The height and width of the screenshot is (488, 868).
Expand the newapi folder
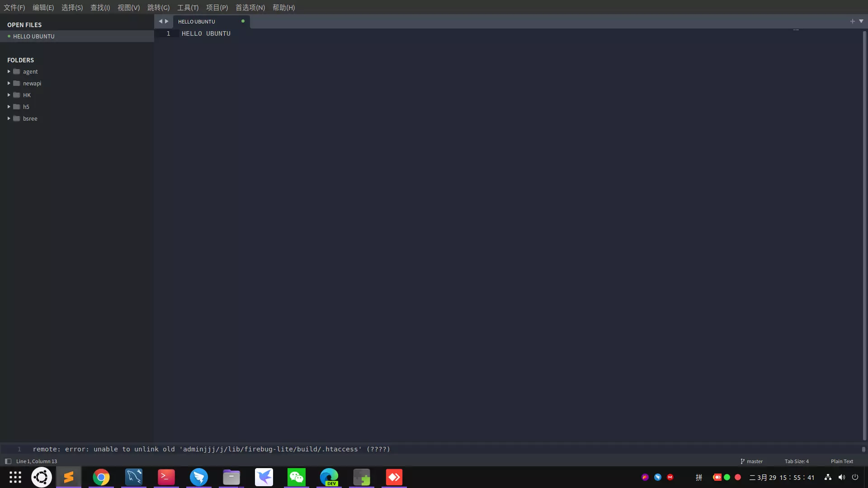coord(9,83)
